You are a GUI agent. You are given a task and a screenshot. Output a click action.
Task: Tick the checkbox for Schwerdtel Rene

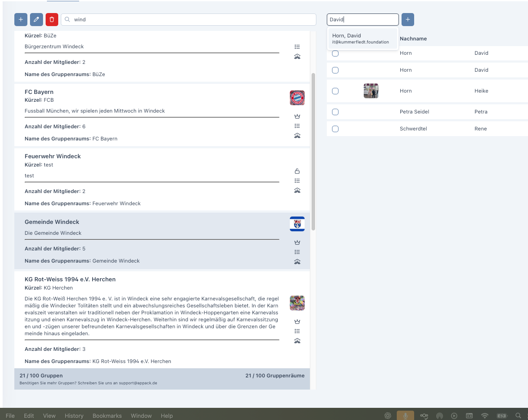(335, 129)
